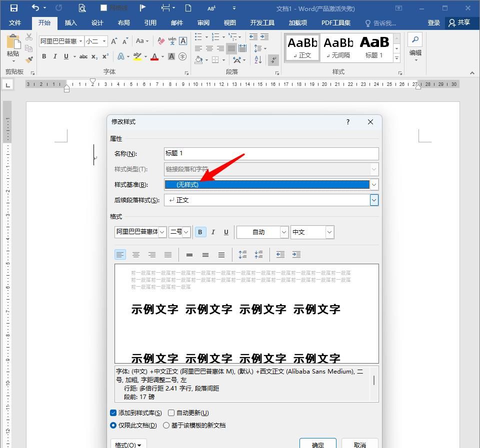Toggle bold formatting in the Modify Style dialog
Screen dimensions: 480x448
pos(199,232)
